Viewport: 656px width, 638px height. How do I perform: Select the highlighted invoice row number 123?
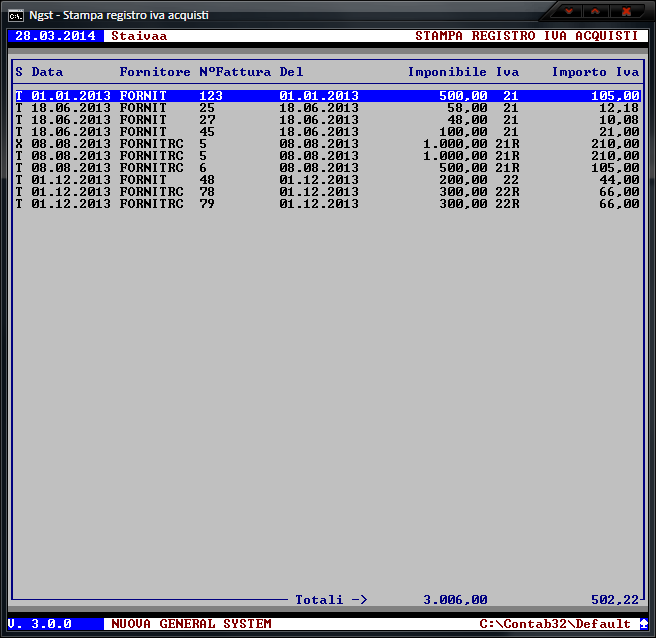click(327, 96)
